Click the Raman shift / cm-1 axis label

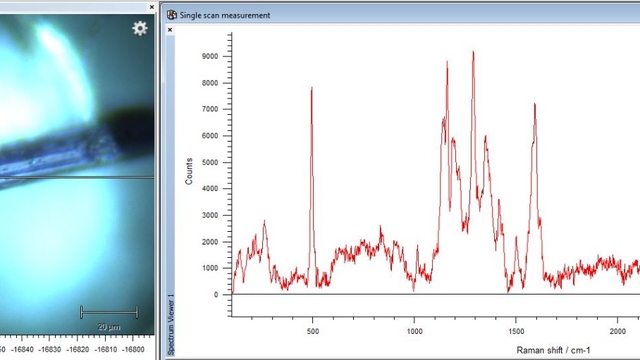click(x=553, y=350)
